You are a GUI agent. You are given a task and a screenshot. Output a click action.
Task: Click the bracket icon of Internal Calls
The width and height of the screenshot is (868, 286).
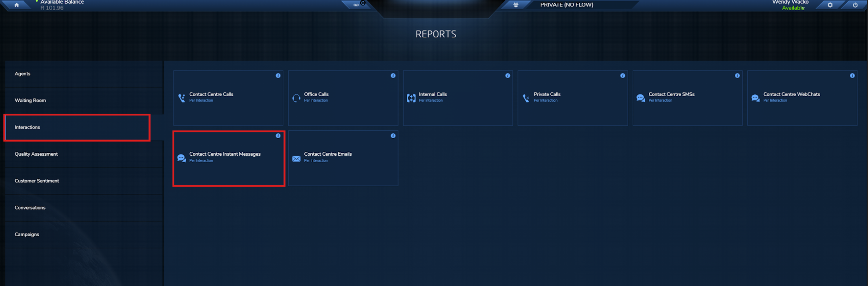coord(411,98)
